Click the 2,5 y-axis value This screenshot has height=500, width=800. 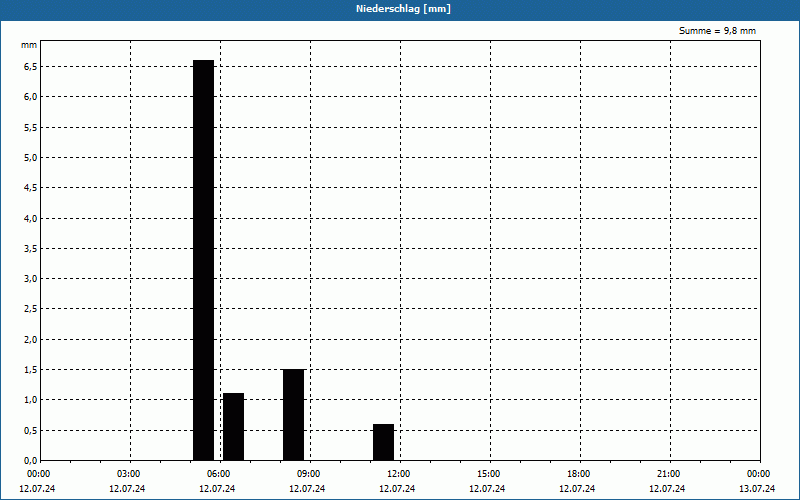click(x=31, y=309)
